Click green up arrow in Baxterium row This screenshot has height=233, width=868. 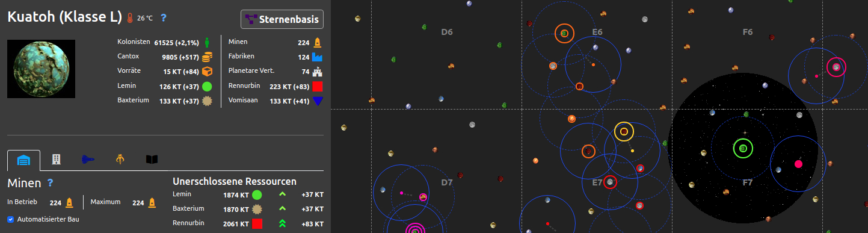click(282, 209)
